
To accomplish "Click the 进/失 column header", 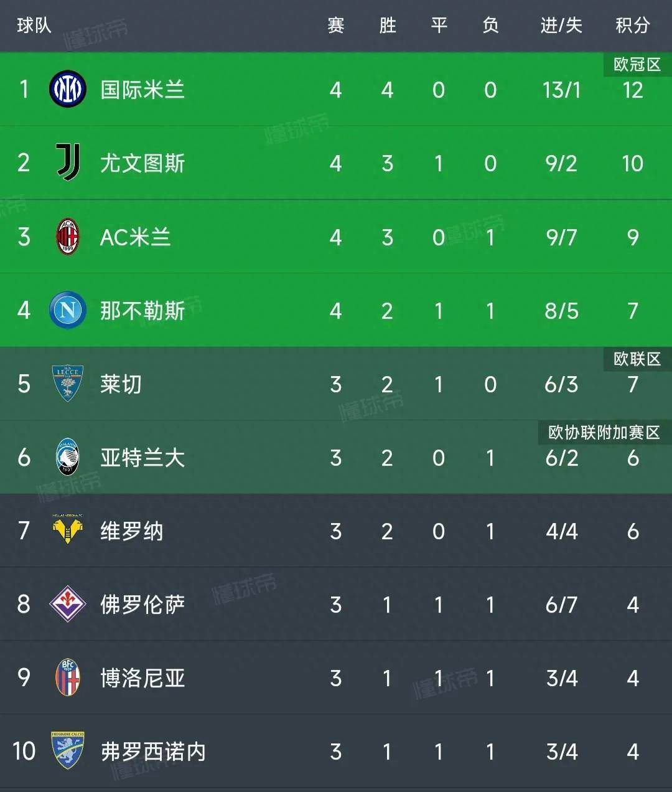I will 560,26.
